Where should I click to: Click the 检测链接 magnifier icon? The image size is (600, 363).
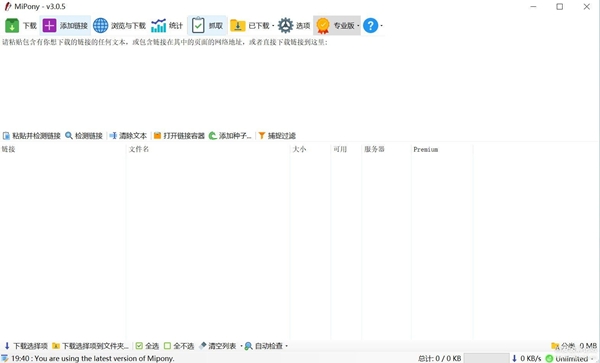69,135
